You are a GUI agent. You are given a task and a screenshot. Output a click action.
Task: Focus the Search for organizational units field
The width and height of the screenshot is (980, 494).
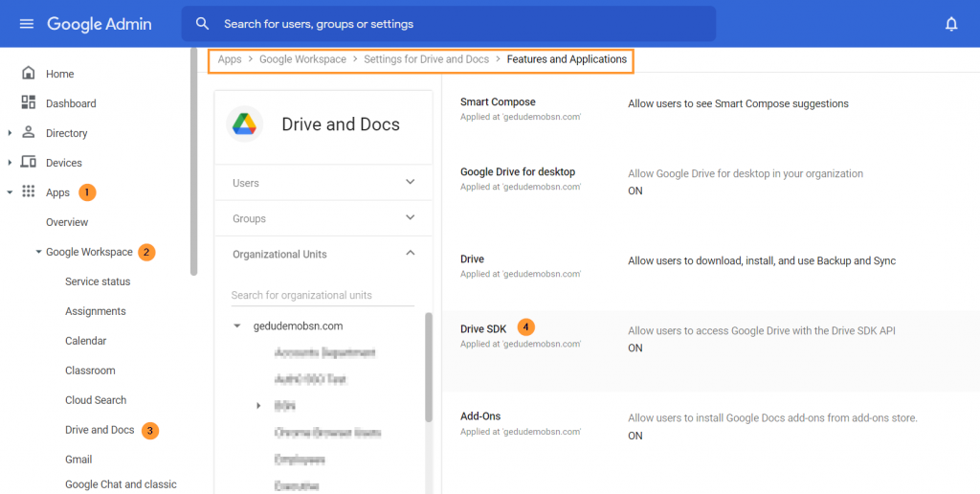(x=323, y=295)
